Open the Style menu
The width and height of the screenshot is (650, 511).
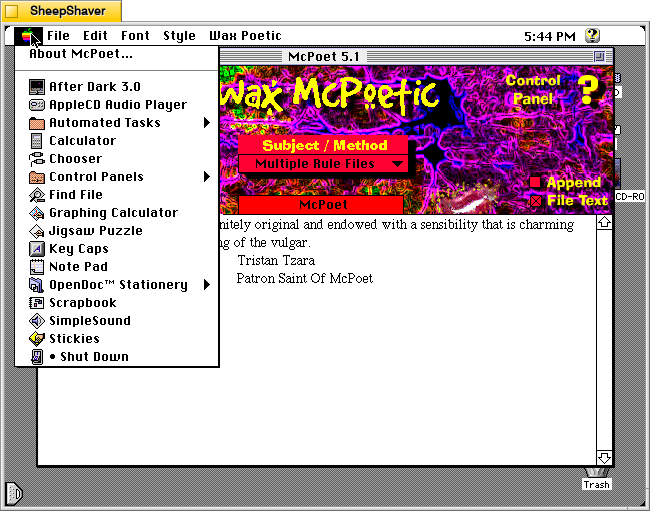179,36
